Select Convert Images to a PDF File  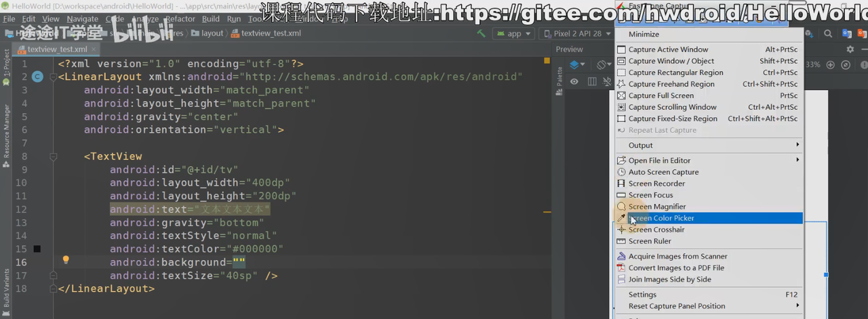coord(709,268)
